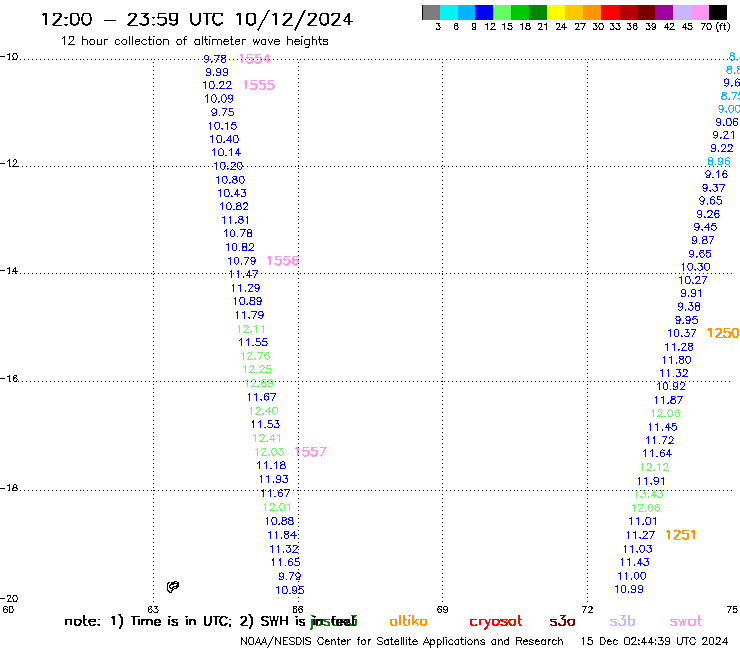This screenshot has width=740, height=650.
Task: Click the swot pass label 1554
Action: point(255,59)
